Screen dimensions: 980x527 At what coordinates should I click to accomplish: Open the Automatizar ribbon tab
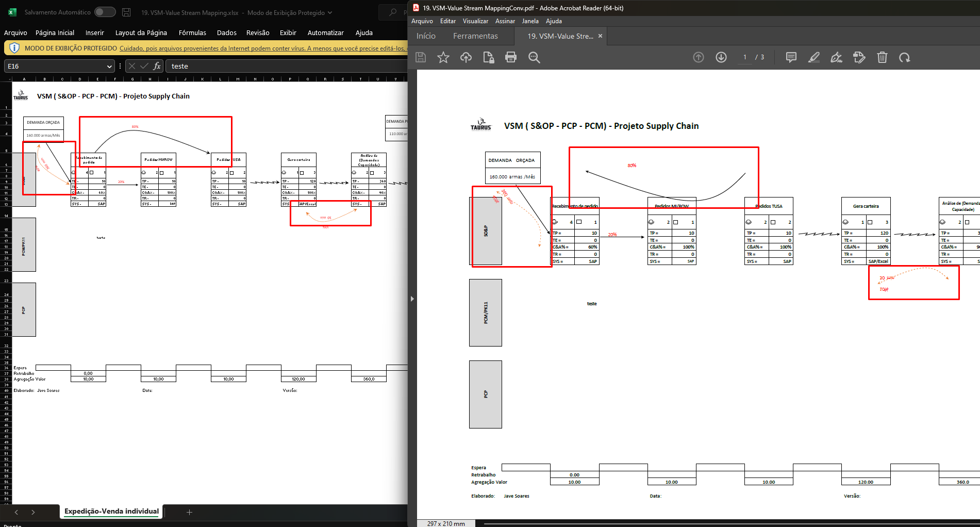[x=326, y=32]
